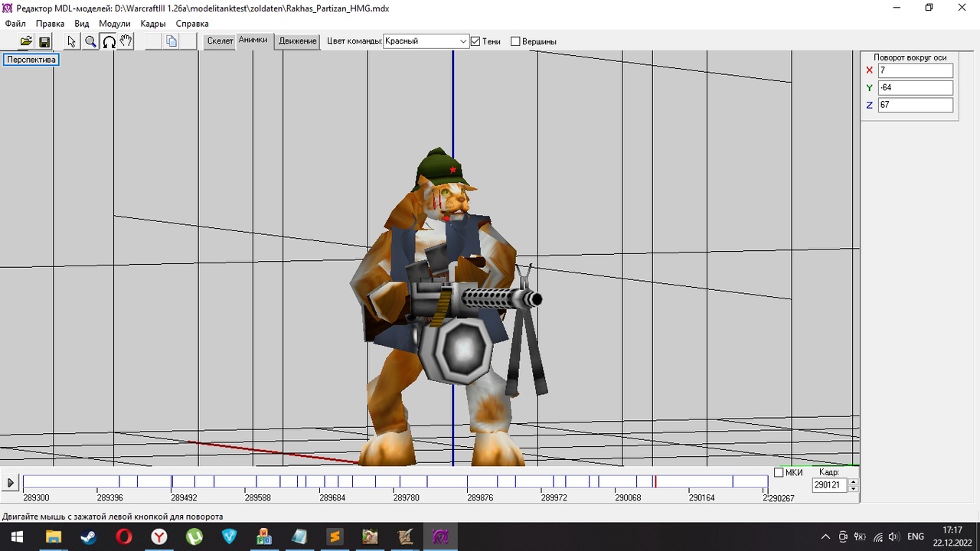This screenshot has width=980, height=551.
Task: Enable the Вершины vertices checkbox
Action: point(515,41)
